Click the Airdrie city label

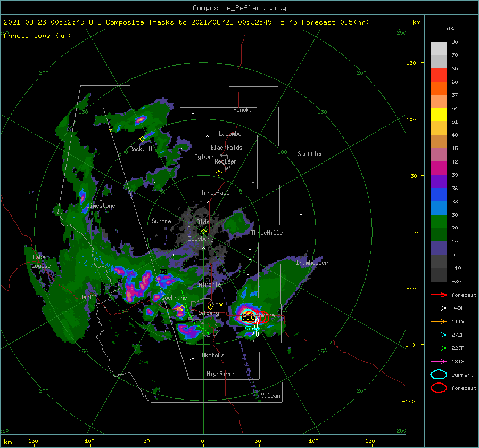[210, 284]
